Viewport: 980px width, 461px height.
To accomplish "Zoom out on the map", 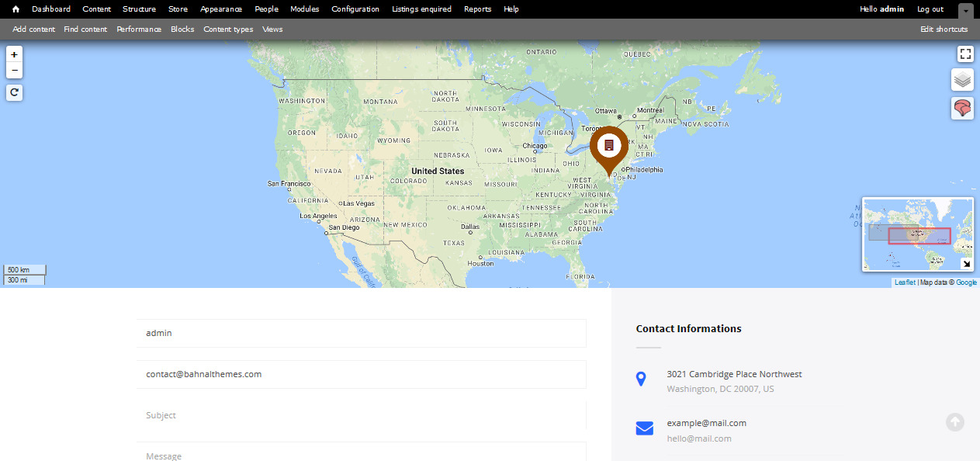I will tap(14, 71).
